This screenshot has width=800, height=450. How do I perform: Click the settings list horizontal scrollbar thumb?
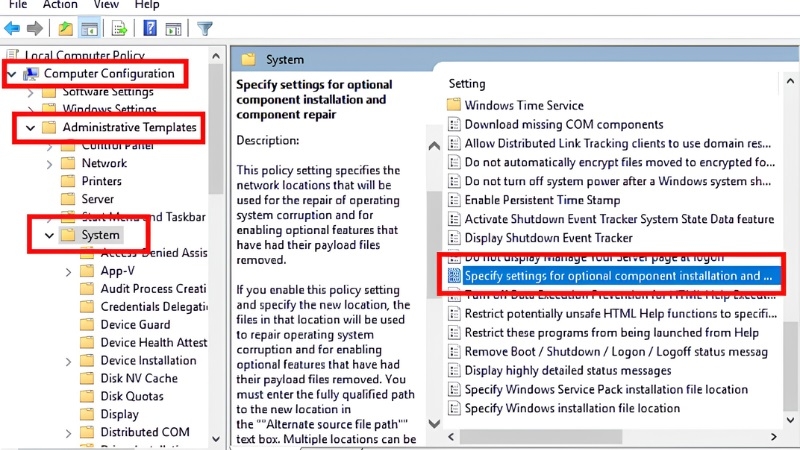click(x=541, y=437)
